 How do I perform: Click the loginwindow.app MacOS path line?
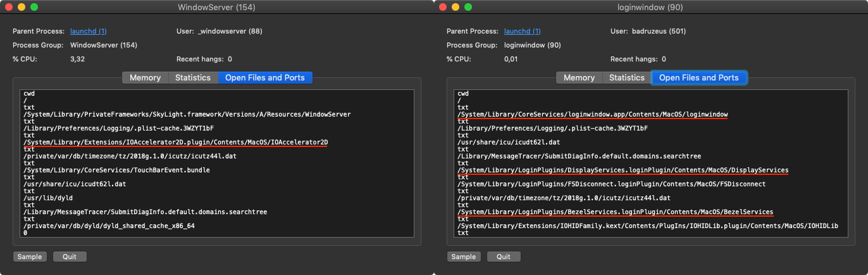(x=592, y=115)
